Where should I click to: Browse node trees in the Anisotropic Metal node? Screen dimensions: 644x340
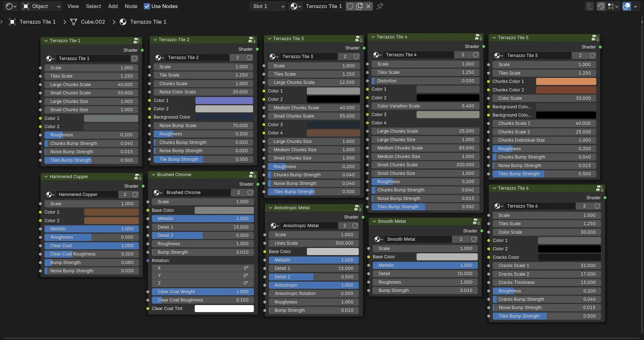(275, 226)
